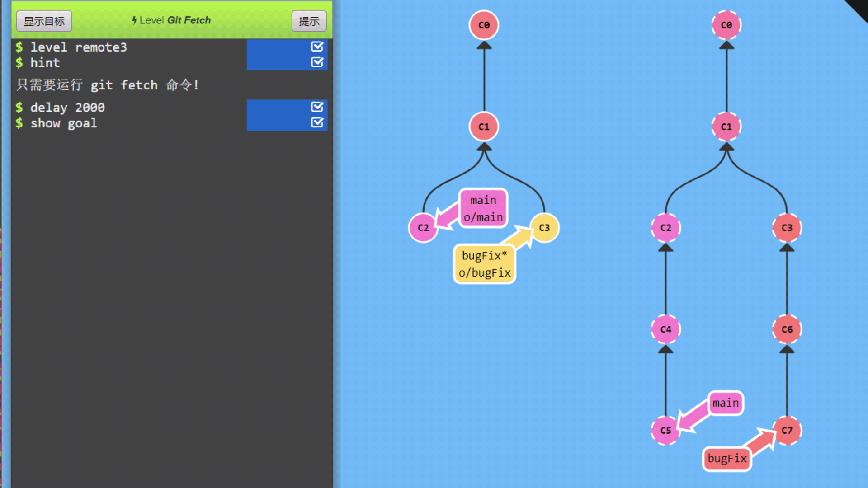
Task: Click the 显示目标 button
Action: click(x=44, y=21)
